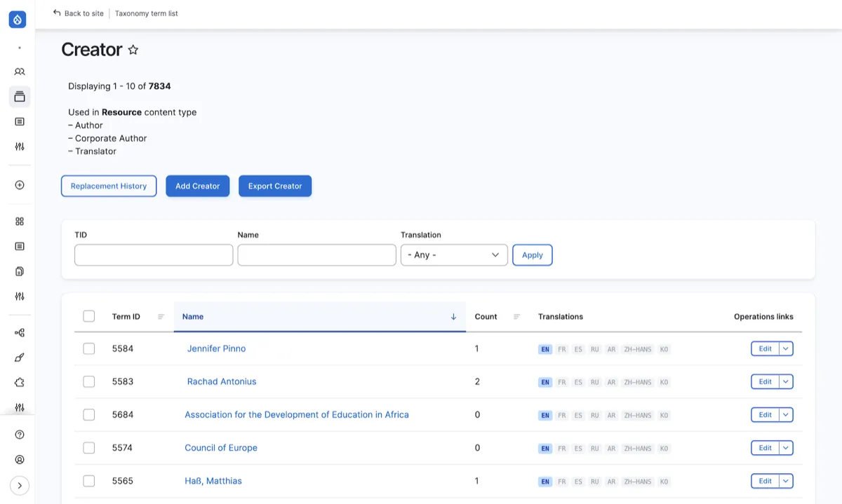Open the Haß, Matthias term link
842x504 pixels.
coord(213,481)
